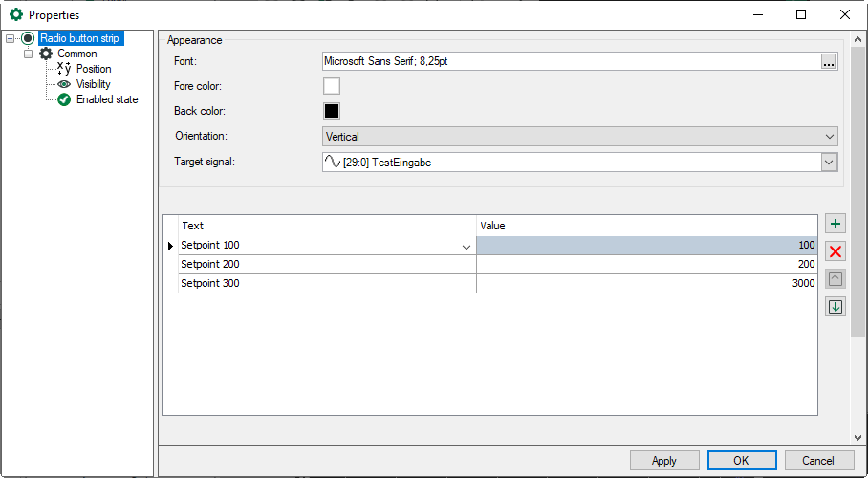Pick the black Back color swatch
Screen dimensions: 868x478
click(332, 111)
